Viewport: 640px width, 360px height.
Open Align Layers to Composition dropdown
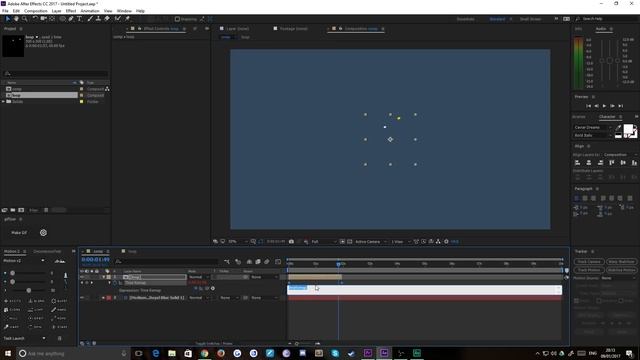(x=620, y=155)
